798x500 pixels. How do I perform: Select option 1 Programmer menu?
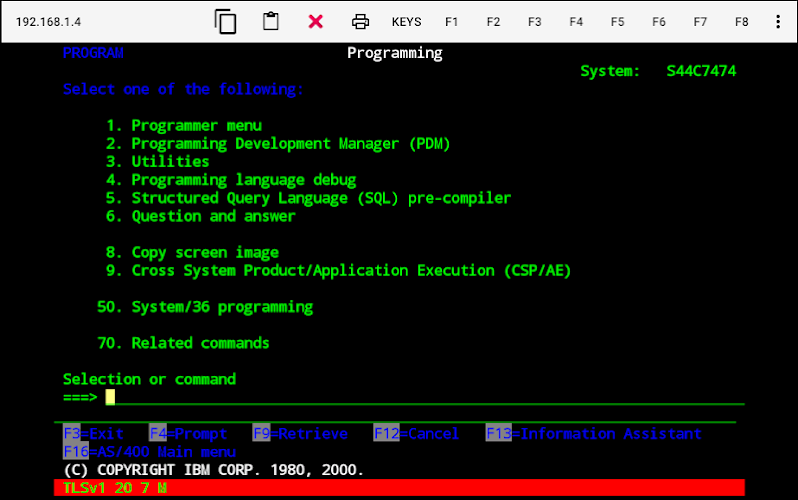(x=184, y=125)
